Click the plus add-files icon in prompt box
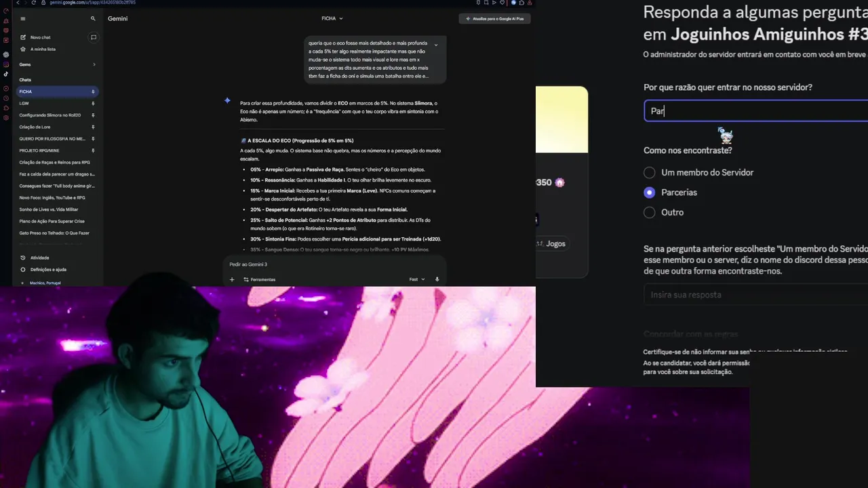Image resolution: width=868 pixels, height=488 pixels. [x=232, y=279]
